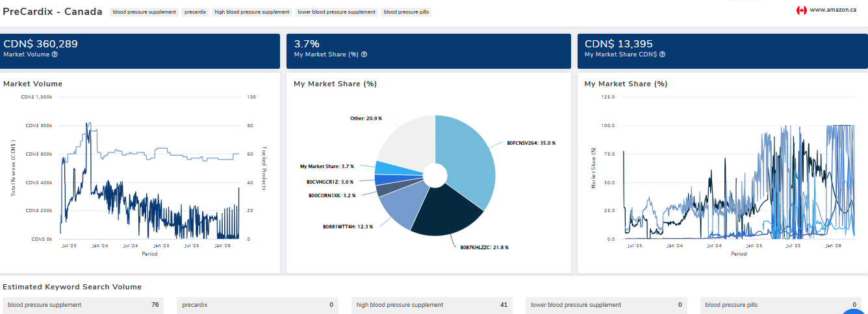
Task: Click the 'B0CVHGCR1Z: 3.0 %' pie label
Action: [x=329, y=182]
